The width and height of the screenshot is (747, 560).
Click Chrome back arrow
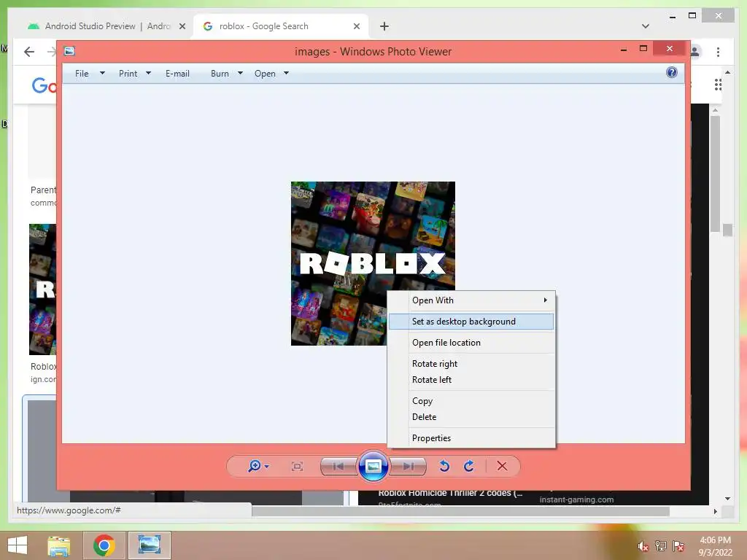click(x=29, y=52)
